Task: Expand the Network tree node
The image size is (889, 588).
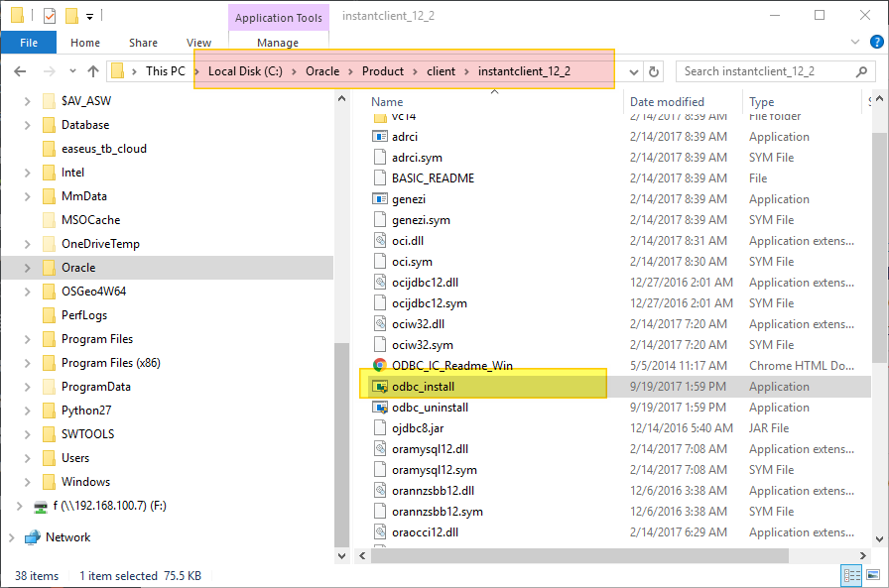Action: click(x=11, y=537)
